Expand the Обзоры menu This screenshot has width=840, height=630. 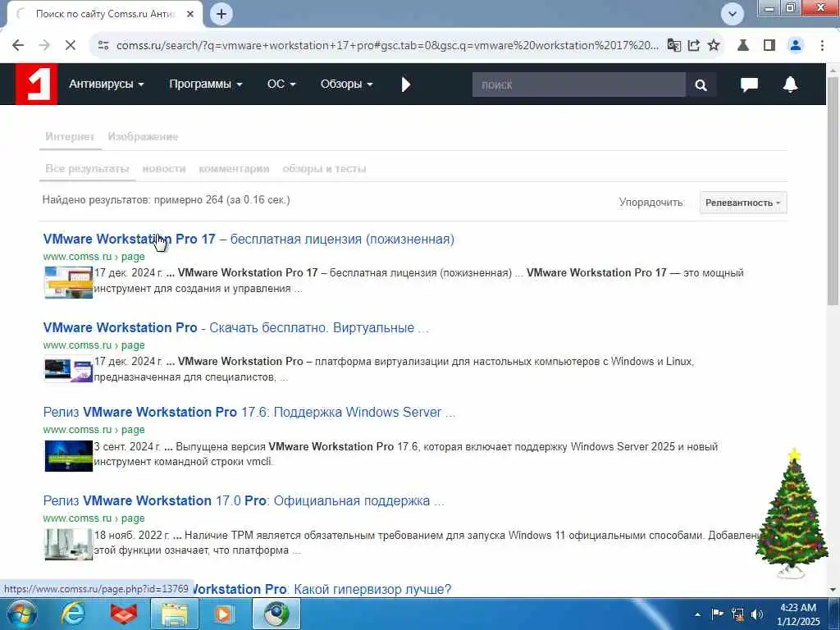point(347,84)
